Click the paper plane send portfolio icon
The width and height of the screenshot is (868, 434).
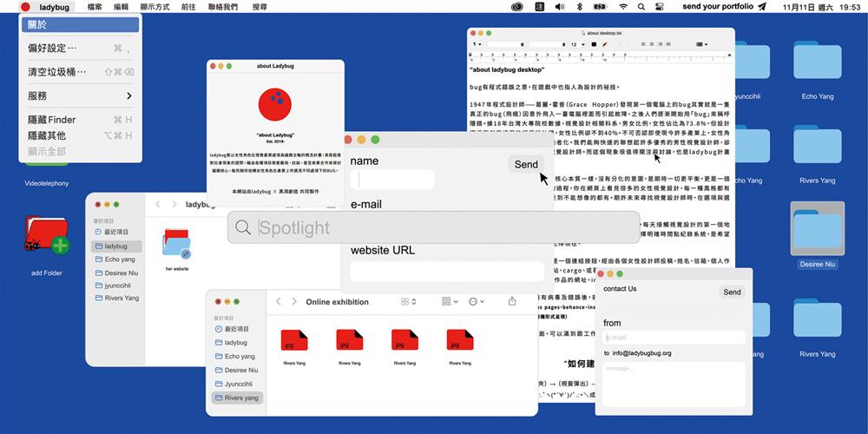(762, 7)
